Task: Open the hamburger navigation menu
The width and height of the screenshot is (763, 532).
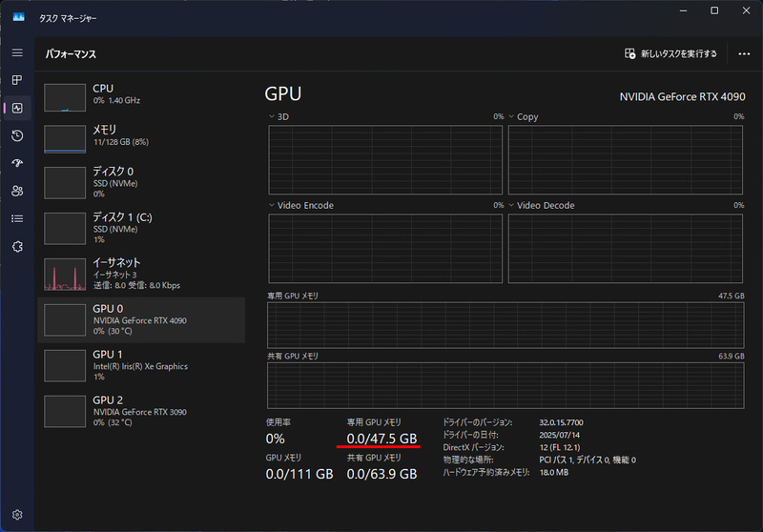Action: [17, 52]
